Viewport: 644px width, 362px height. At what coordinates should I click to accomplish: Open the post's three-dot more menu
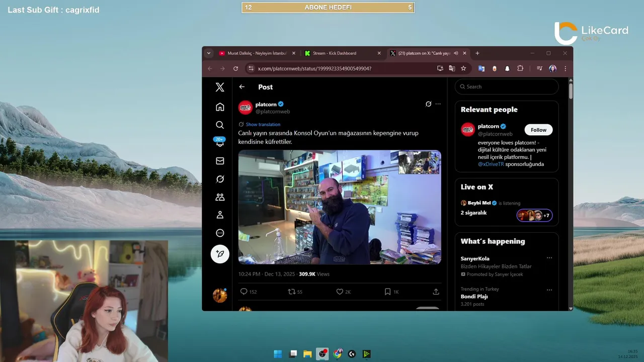(x=438, y=104)
